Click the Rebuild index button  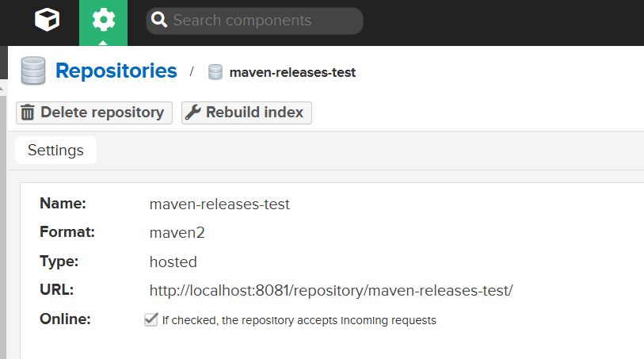[x=246, y=113]
